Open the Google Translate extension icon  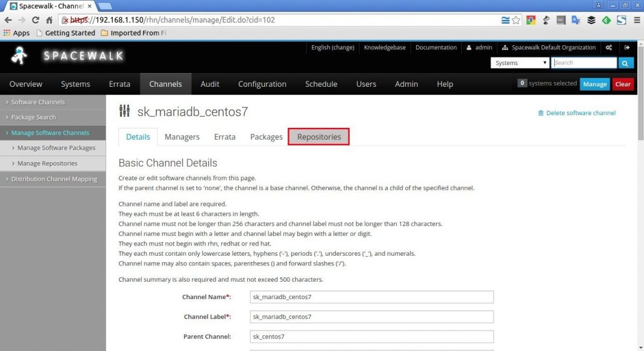pyautogui.click(x=575, y=20)
